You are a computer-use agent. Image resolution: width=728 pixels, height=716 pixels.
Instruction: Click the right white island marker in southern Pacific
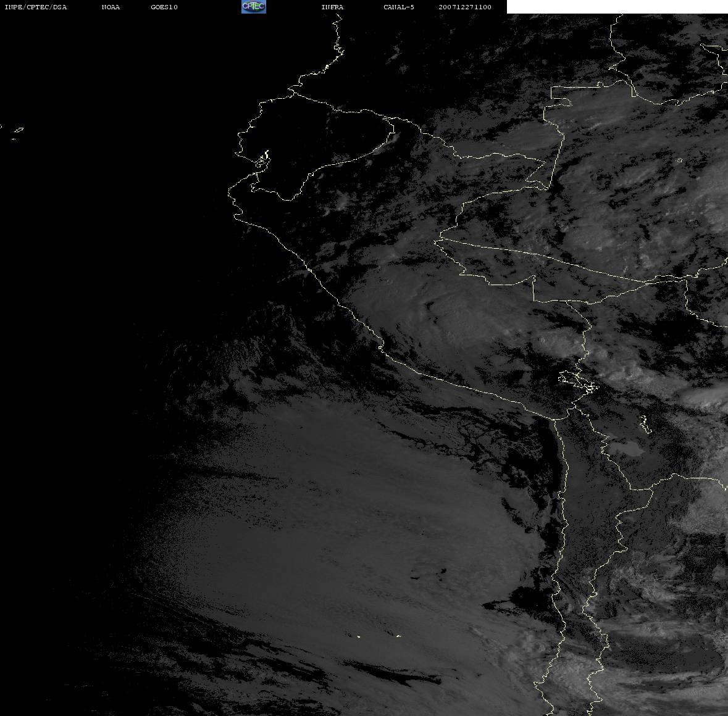click(x=398, y=636)
